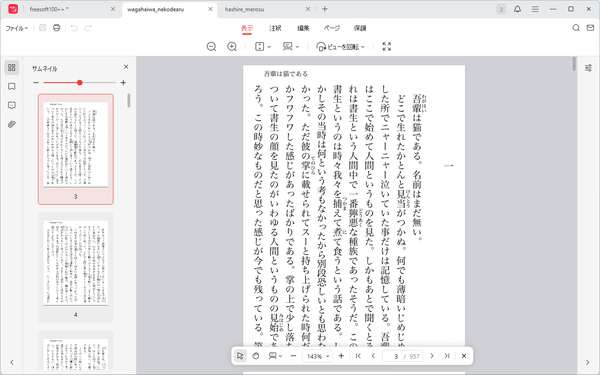Open the reading mode dropdown in the top toolbar
600x375 pixels.
(291, 47)
